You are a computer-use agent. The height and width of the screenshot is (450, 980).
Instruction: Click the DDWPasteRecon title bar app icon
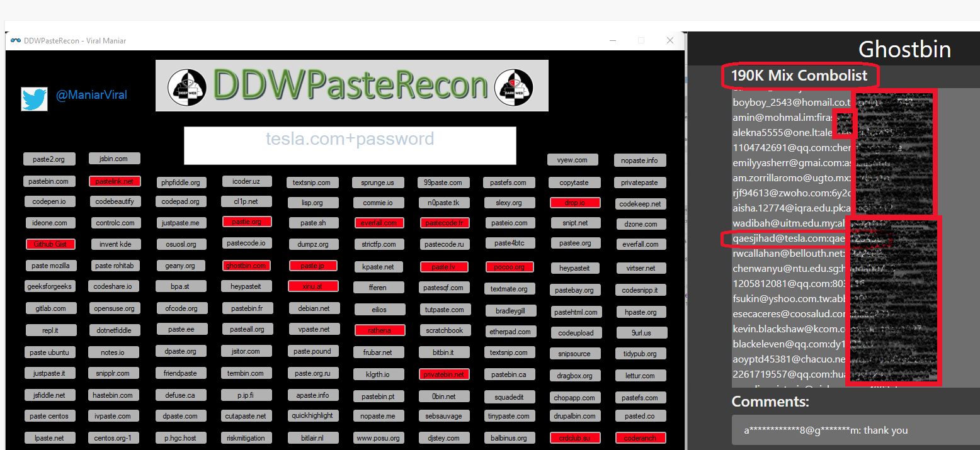pos(16,41)
